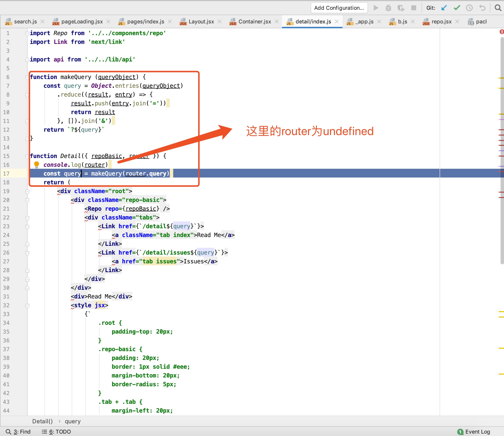The height and width of the screenshot is (436, 504).
Task: Fold the div className root block
Action: [27, 191]
